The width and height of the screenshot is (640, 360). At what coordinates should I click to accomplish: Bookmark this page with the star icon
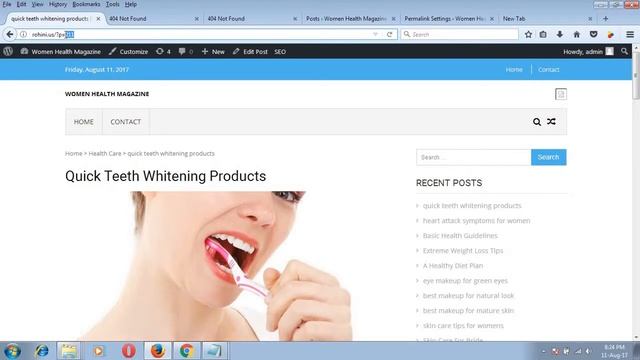[528, 34]
